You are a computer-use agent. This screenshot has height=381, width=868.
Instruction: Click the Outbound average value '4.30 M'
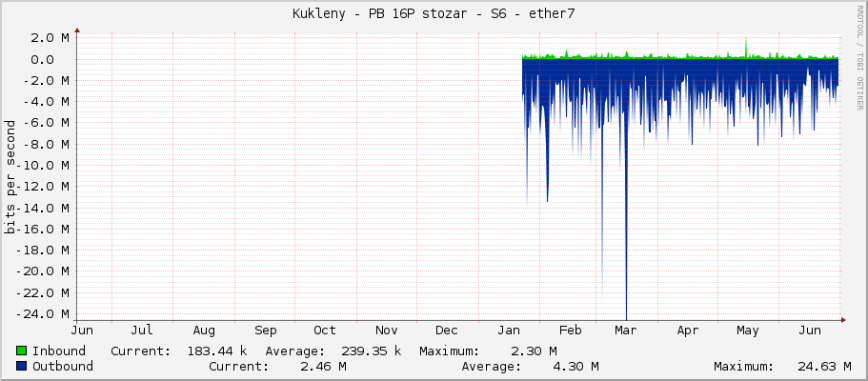click(575, 366)
